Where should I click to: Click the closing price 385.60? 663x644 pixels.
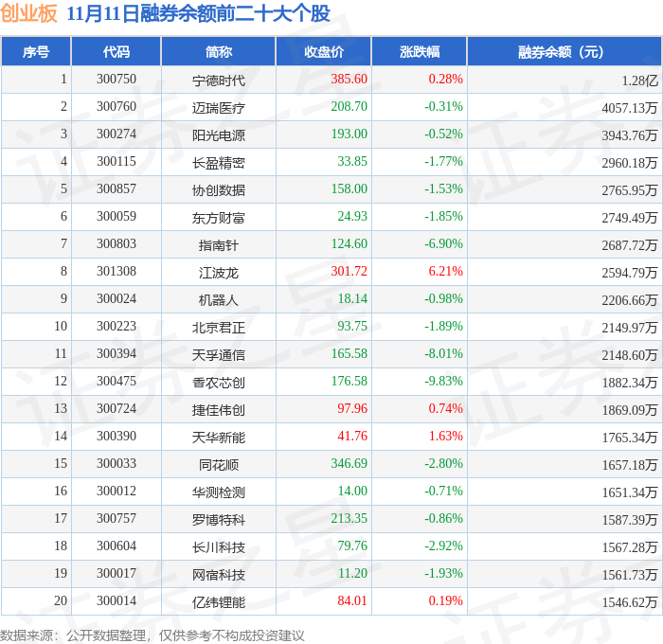349,79
